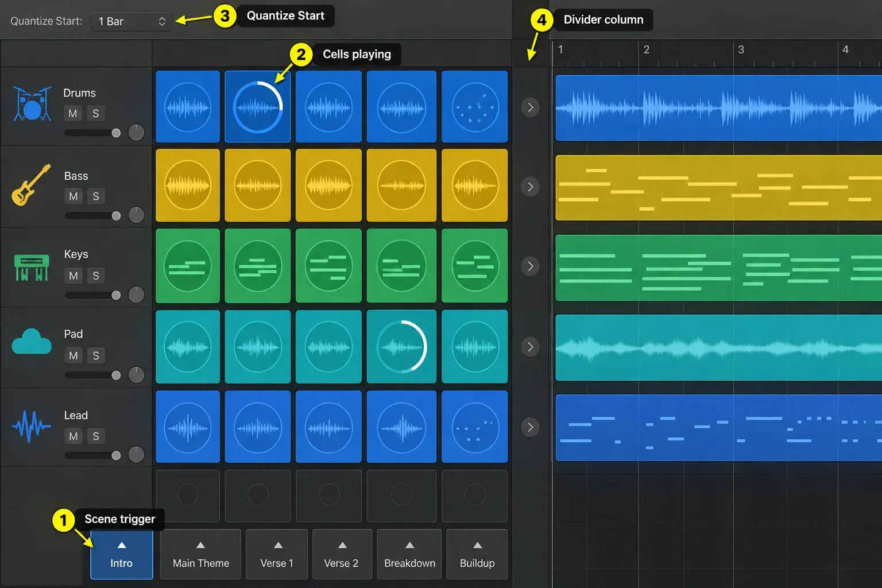Image resolution: width=882 pixels, height=588 pixels.
Task: Select the Pad audio region in the timeline
Action: pyautogui.click(x=718, y=347)
